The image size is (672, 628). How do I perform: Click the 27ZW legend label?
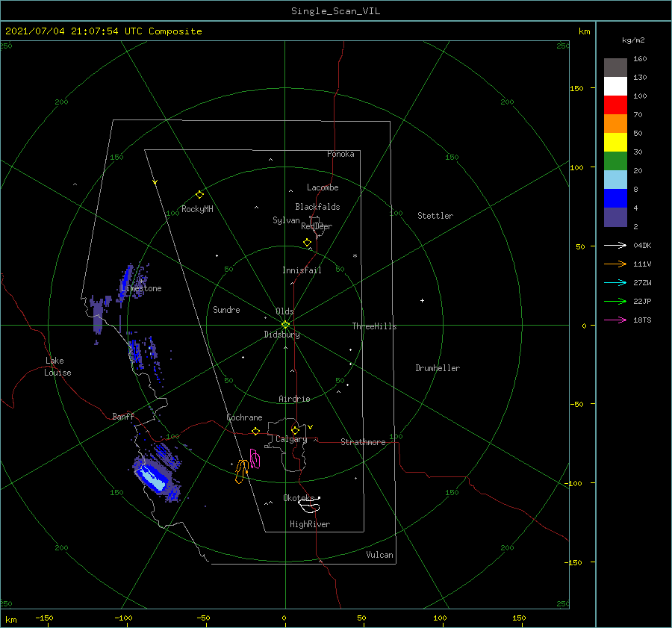[x=642, y=282]
